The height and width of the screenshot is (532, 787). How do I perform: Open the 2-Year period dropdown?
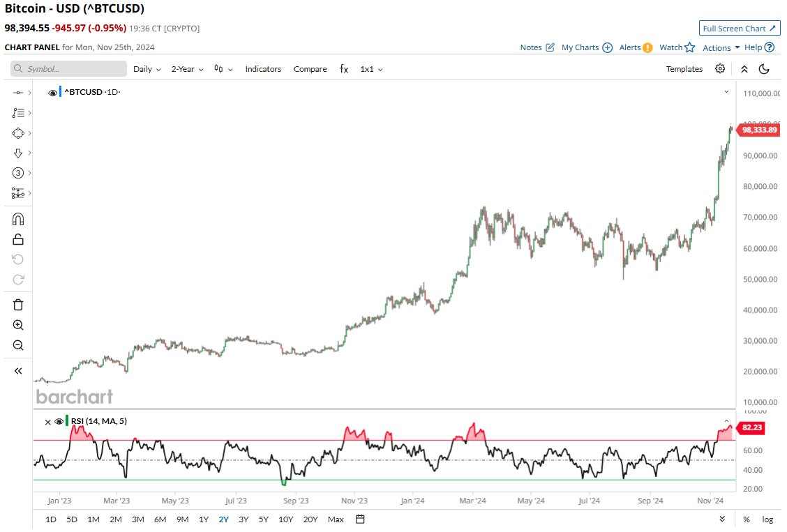187,69
